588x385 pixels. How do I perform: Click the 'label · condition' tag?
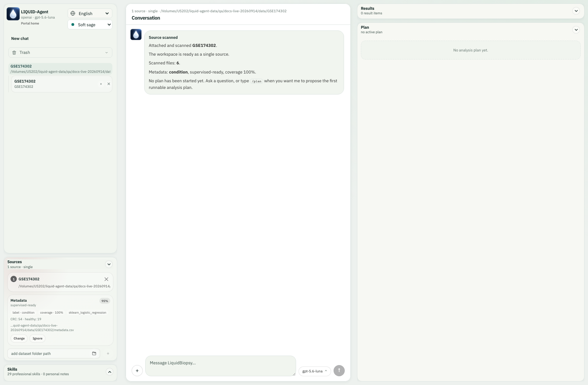(x=23, y=313)
